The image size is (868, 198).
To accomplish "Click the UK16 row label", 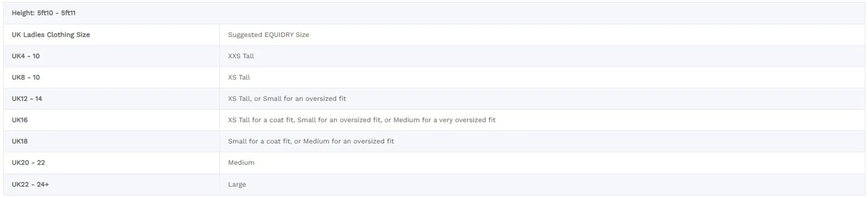I will coord(20,120).
